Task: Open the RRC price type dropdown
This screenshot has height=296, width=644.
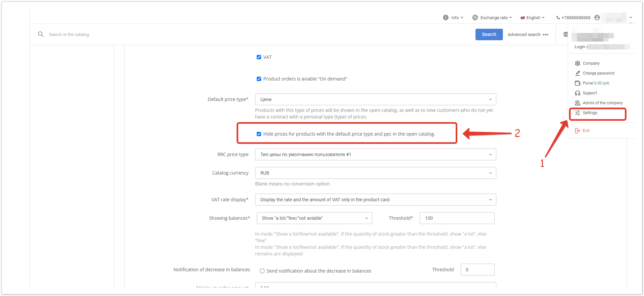Action: 375,154
